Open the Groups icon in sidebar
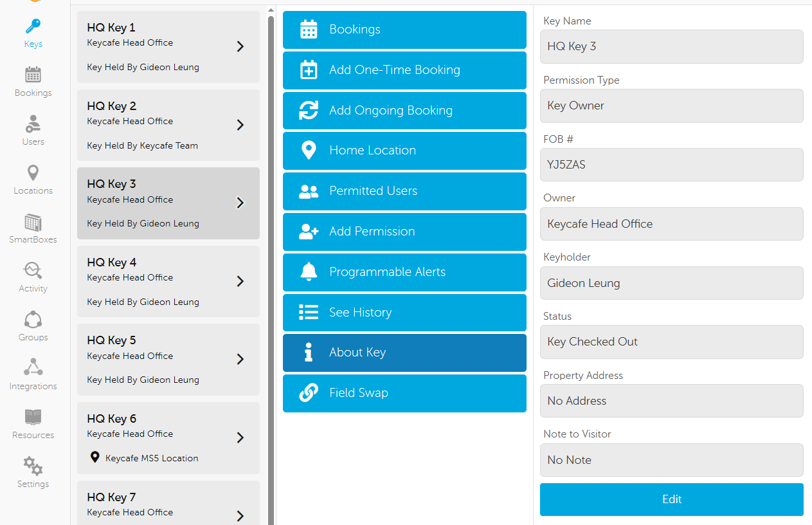This screenshot has height=525, width=812. tap(33, 319)
